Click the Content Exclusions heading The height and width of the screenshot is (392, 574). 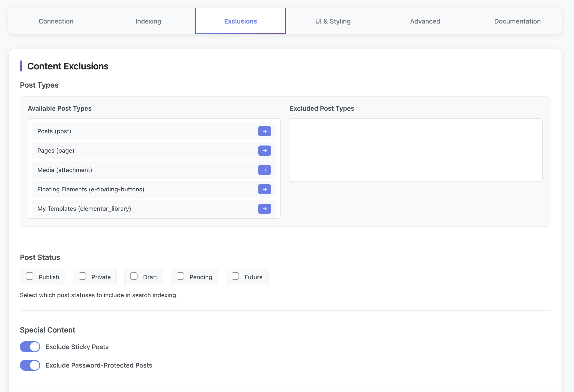[68, 66]
